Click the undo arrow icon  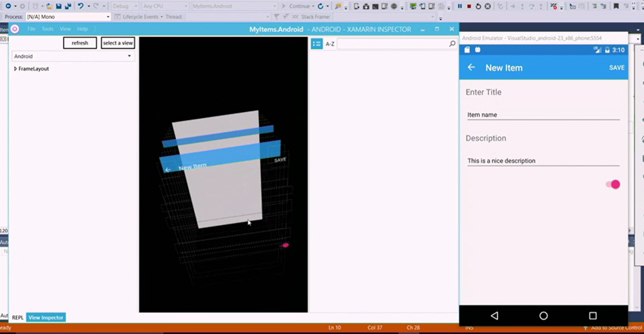pos(80,6)
